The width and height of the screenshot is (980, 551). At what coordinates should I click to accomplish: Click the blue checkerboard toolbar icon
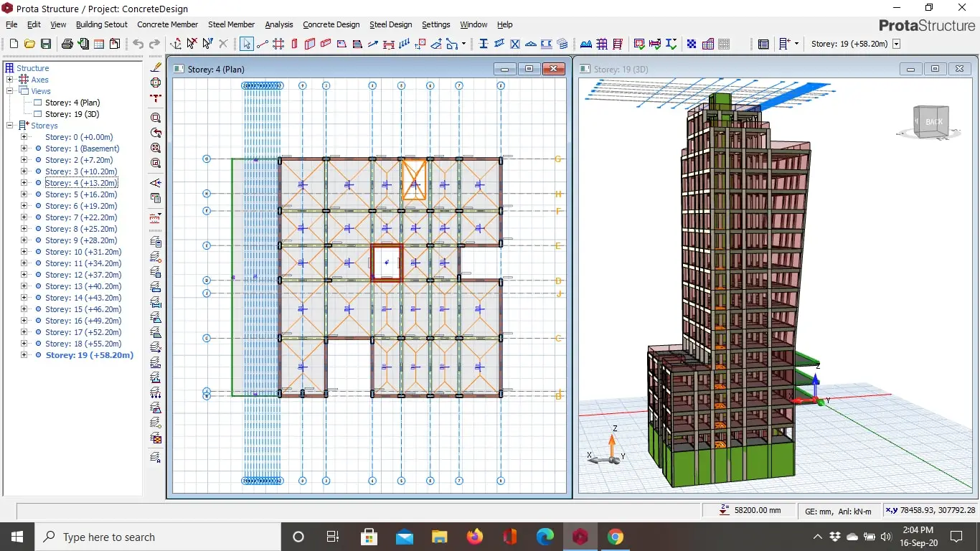click(692, 44)
